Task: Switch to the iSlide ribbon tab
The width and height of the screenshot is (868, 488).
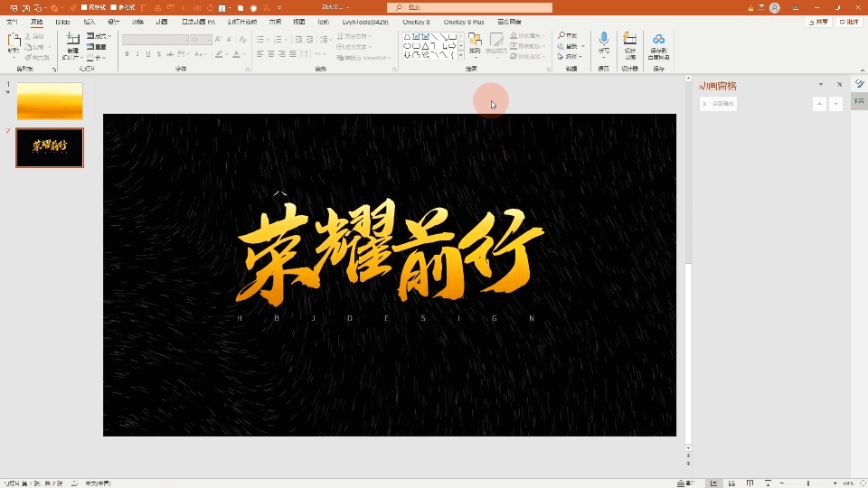Action: 62,22
